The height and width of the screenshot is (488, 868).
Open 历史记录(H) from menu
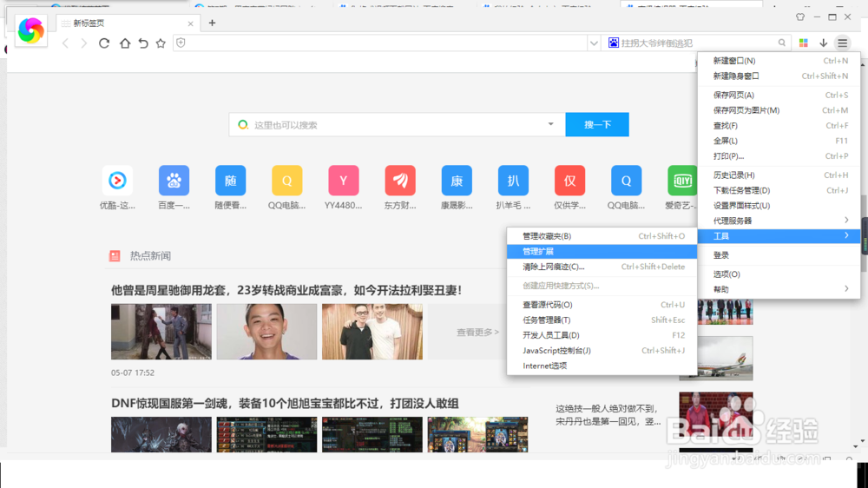[779, 175]
